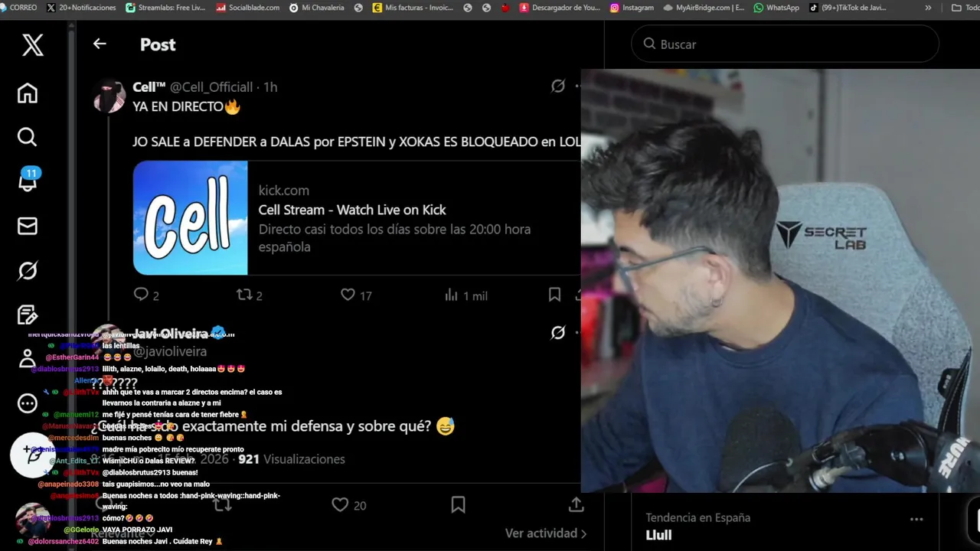Screen dimensions: 980x551
Task: Click the Grok icon on Javi Oliveira's post
Action: coord(558,332)
